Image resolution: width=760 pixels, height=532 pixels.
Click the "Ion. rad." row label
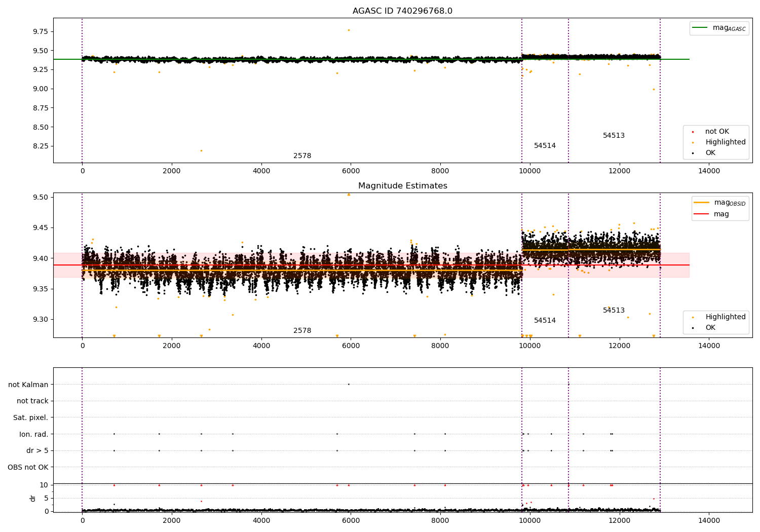coord(34,434)
